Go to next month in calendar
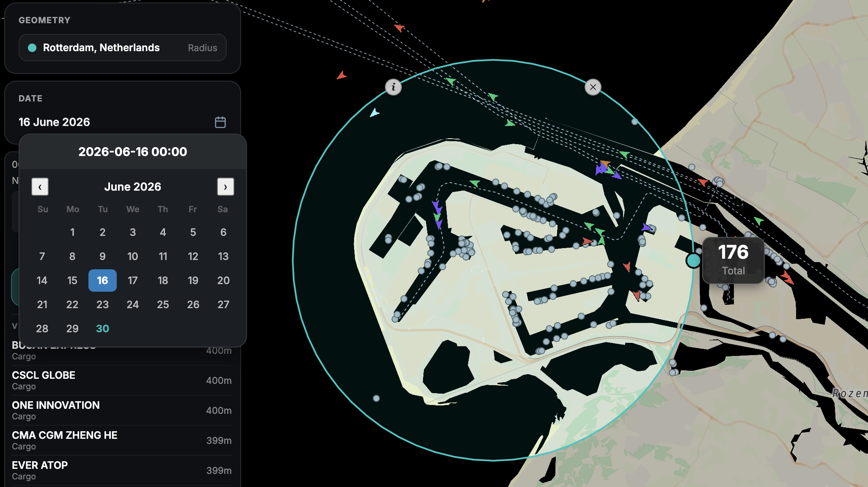This screenshot has height=487, width=868. click(225, 186)
